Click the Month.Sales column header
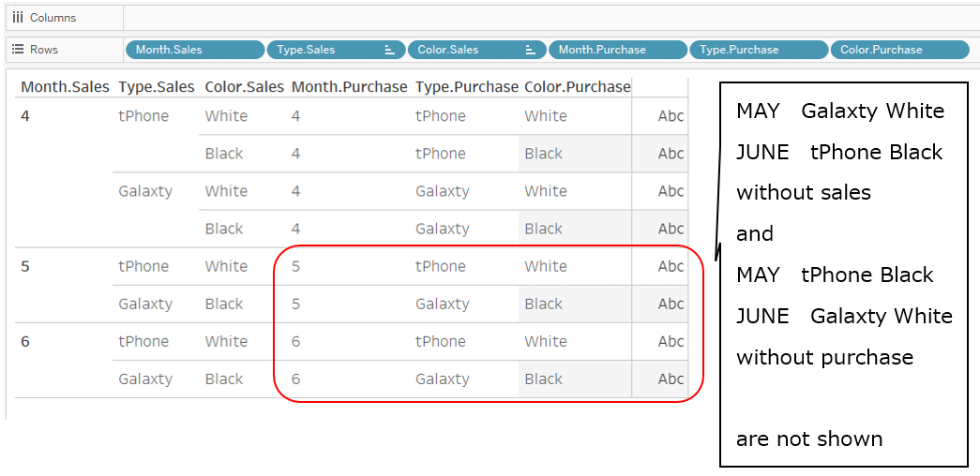Viewport: 980px width, 476px height. tap(65, 87)
